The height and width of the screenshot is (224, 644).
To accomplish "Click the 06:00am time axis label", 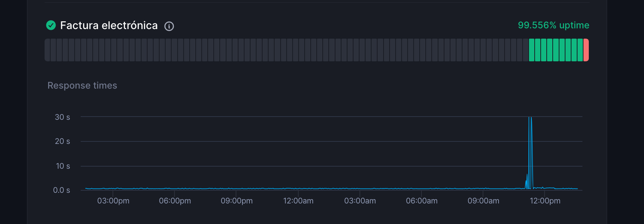I will [x=421, y=201].
